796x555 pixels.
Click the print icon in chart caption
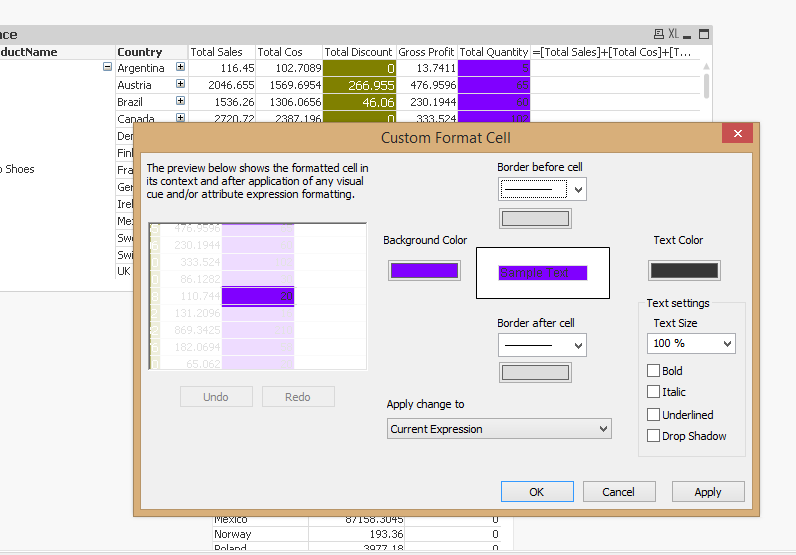pos(658,34)
